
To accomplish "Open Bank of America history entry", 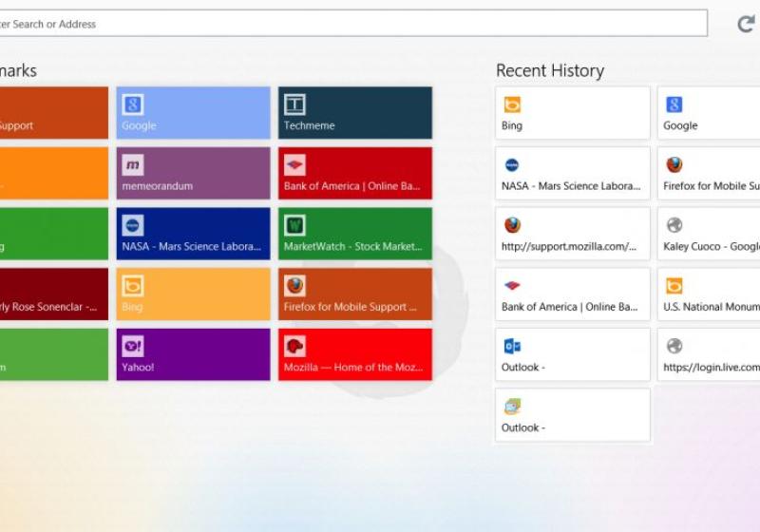I will [572, 294].
